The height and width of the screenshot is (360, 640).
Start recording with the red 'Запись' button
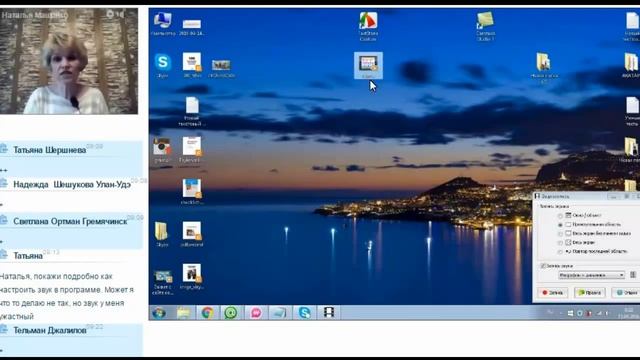pos(552,293)
